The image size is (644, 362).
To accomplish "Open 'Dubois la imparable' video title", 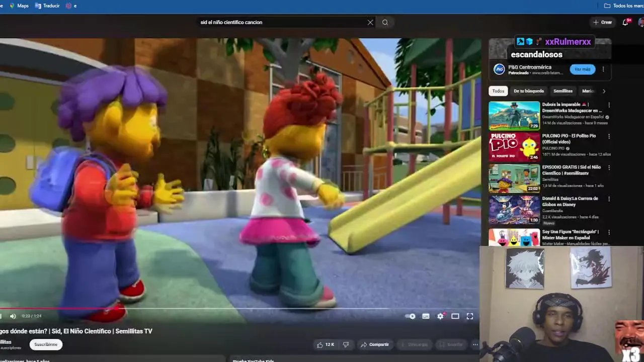I will pos(572,108).
